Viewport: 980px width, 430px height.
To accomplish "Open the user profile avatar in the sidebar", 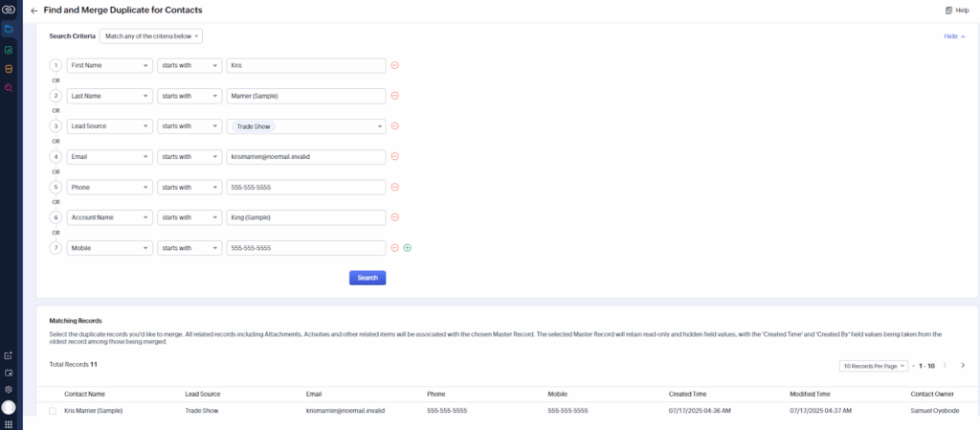I will [x=9, y=407].
